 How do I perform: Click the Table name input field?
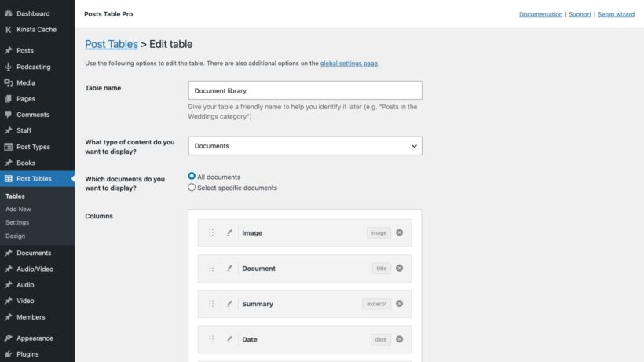(306, 90)
